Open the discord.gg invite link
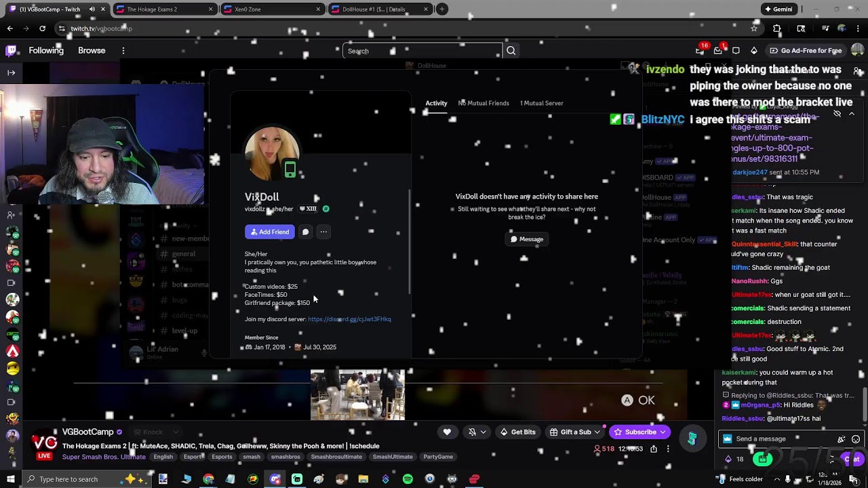868x488 pixels. (x=349, y=319)
